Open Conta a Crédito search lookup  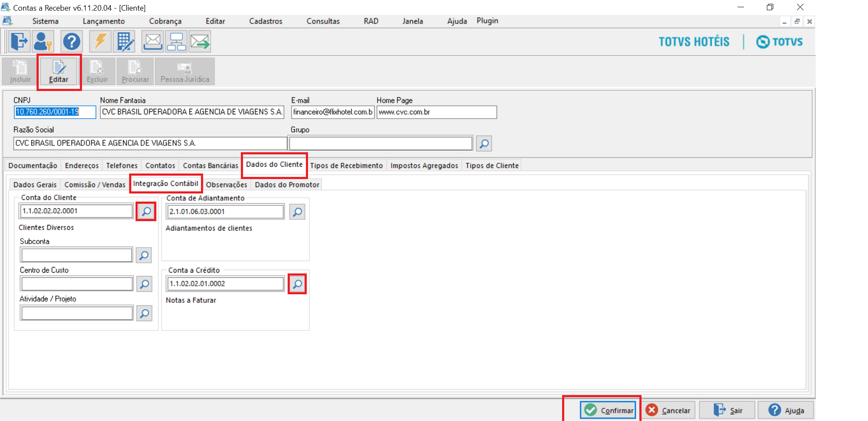[297, 284]
